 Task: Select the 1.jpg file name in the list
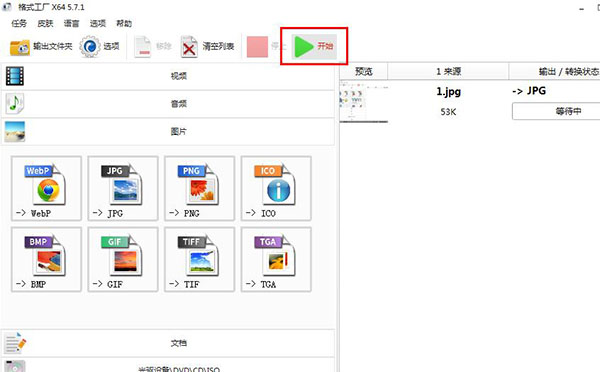[448, 92]
